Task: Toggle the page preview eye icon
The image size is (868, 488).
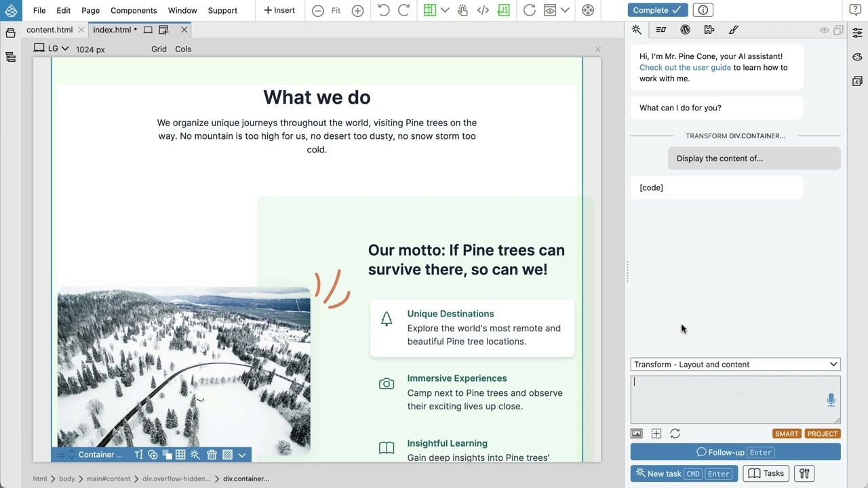Action: (550, 10)
